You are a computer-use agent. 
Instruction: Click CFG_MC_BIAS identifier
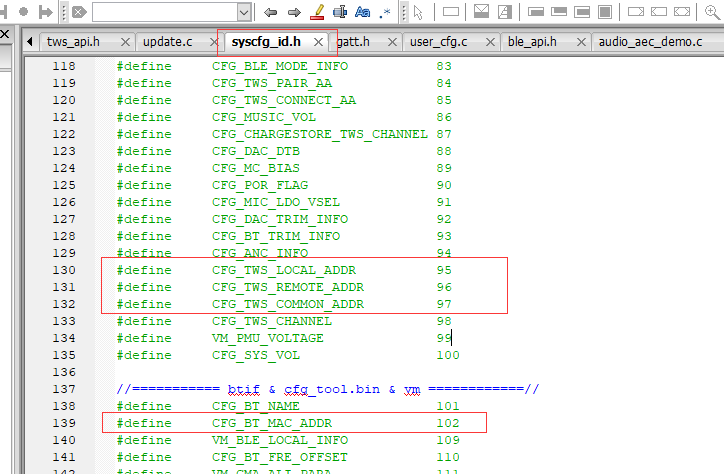click(x=256, y=168)
